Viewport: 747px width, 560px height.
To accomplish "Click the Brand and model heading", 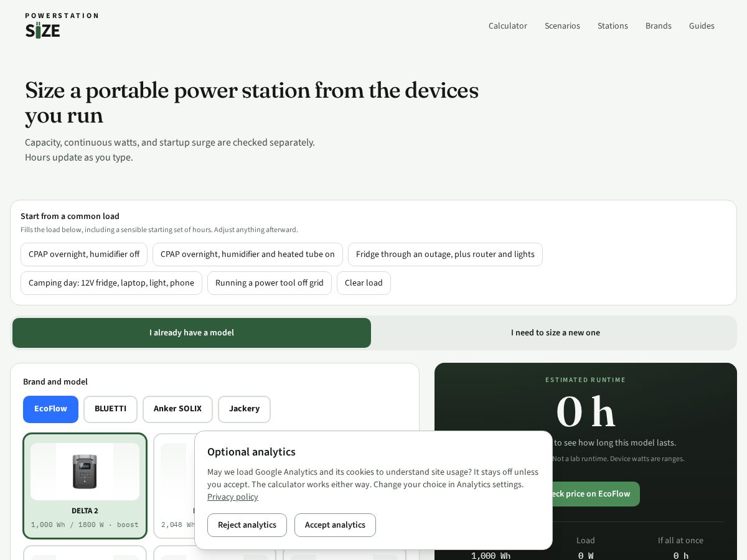I will 55,382.
